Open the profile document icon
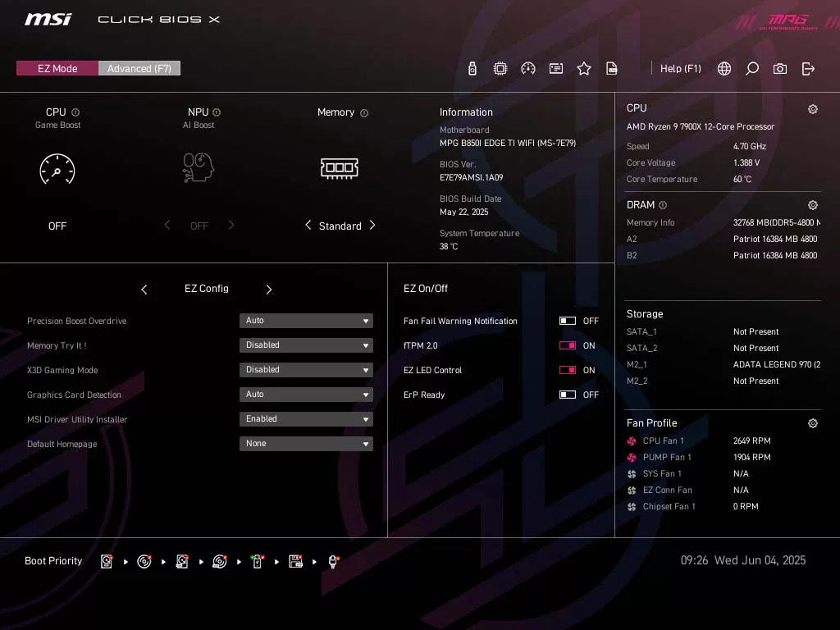840x630 pixels. tap(612, 69)
